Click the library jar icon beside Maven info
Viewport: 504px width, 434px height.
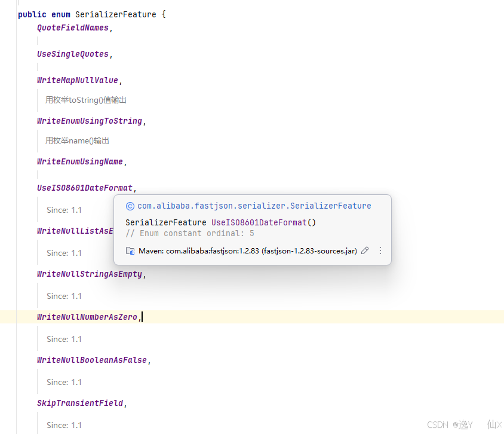(130, 250)
